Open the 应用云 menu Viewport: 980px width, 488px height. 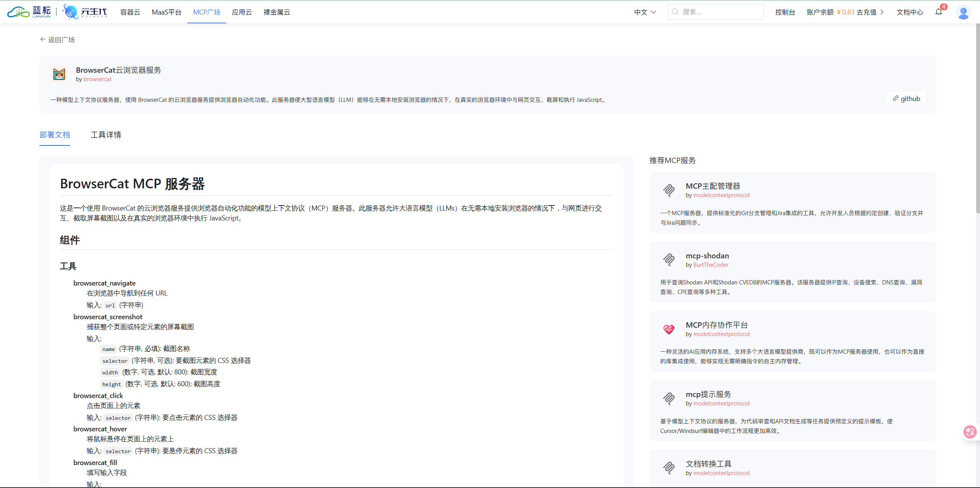click(x=242, y=12)
